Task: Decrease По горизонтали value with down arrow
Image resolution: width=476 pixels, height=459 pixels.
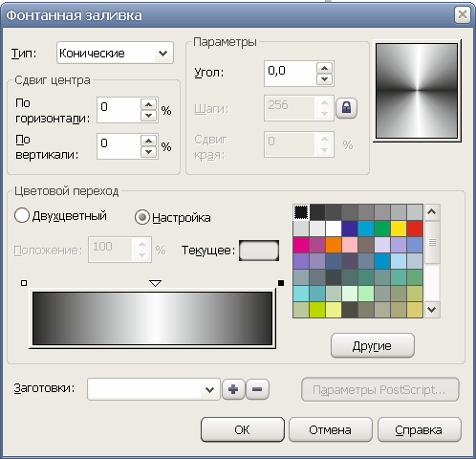Action: [148, 116]
